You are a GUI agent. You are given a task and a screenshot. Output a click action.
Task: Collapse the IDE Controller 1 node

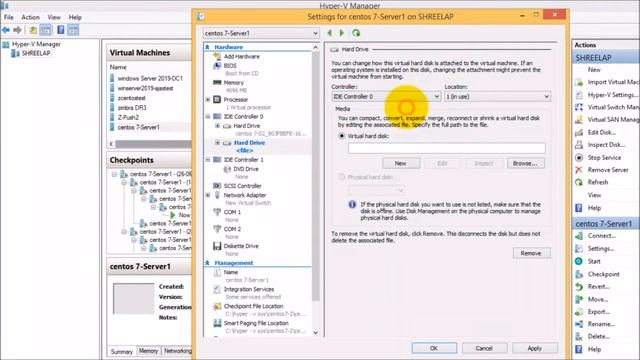[x=208, y=160]
